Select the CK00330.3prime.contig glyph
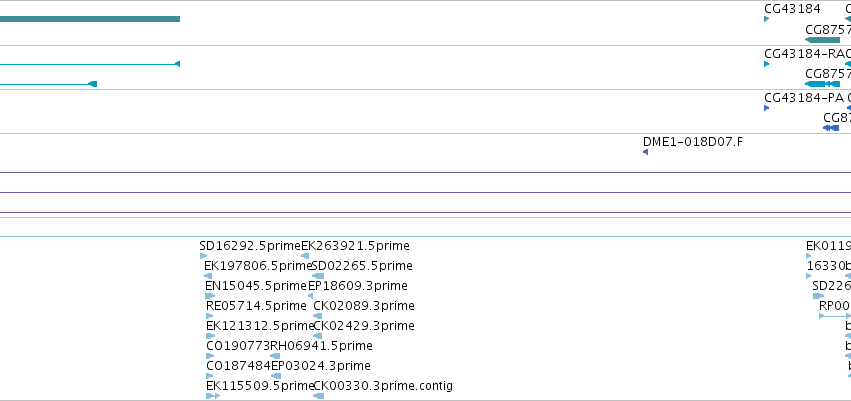The width and height of the screenshot is (851, 401). click(x=319, y=396)
